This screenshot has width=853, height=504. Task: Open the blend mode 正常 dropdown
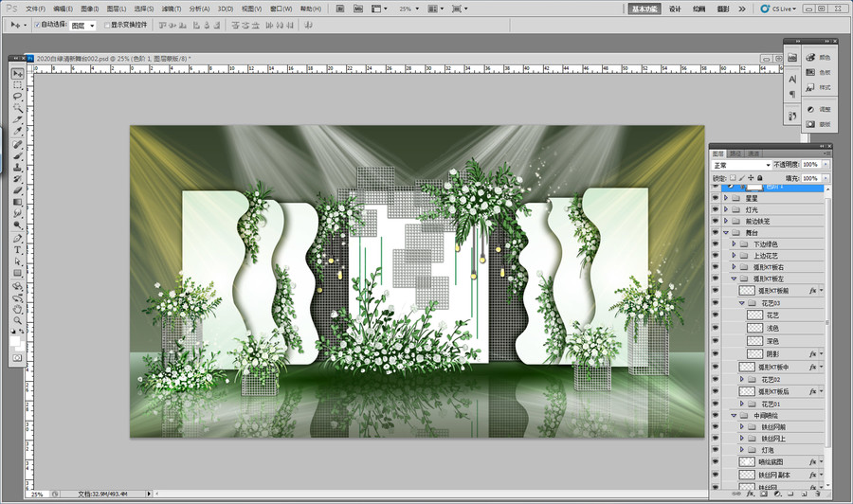click(742, 165)
